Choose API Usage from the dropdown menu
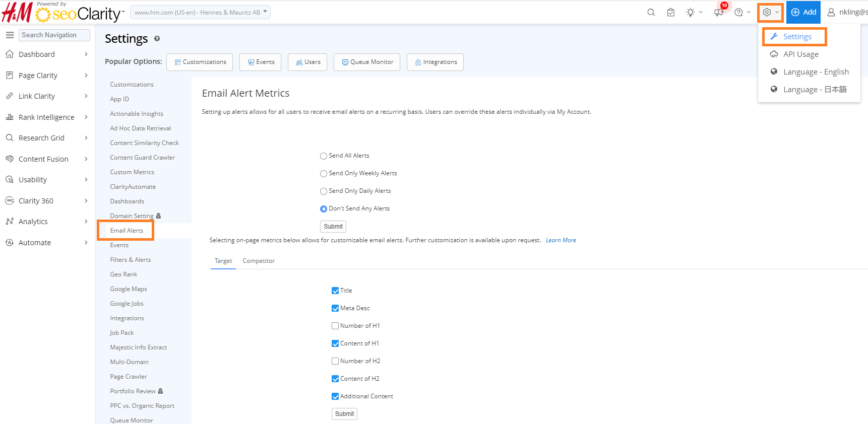The height and width of the screenshot is (424, 868). 800,54
